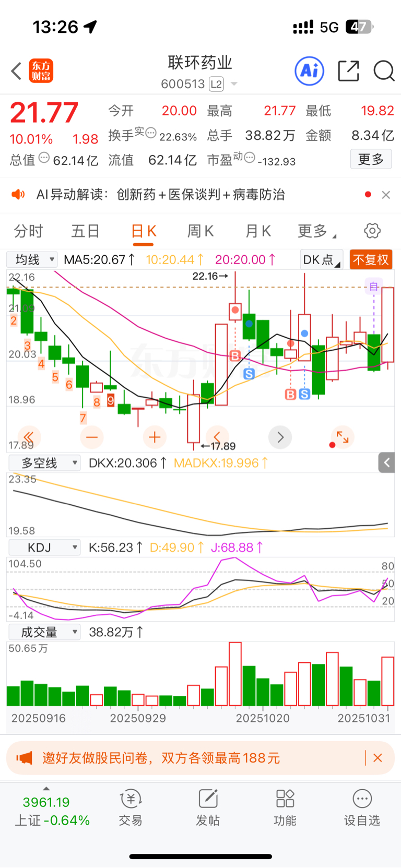
Task: Move chart left with left chevron
Action: click(x=217, y=437)
